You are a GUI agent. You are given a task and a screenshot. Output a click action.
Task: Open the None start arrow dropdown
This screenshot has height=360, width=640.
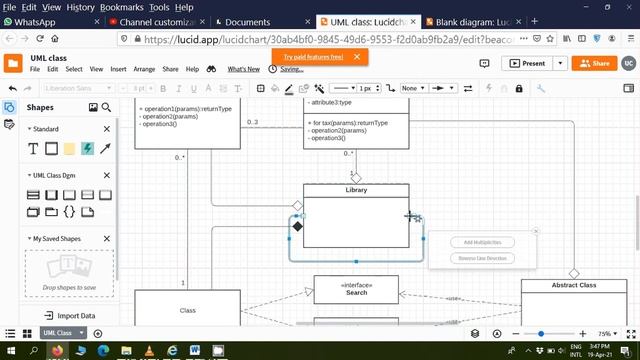point(413,88)
